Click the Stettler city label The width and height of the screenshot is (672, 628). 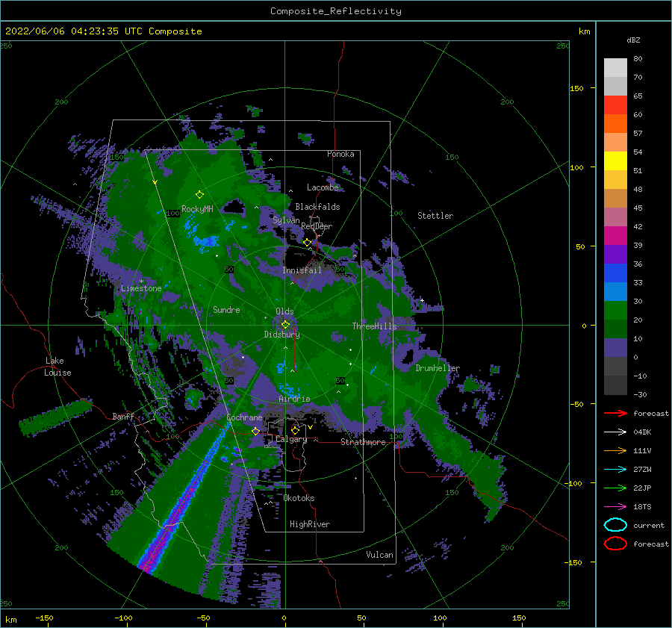click(x=435, y=216)
